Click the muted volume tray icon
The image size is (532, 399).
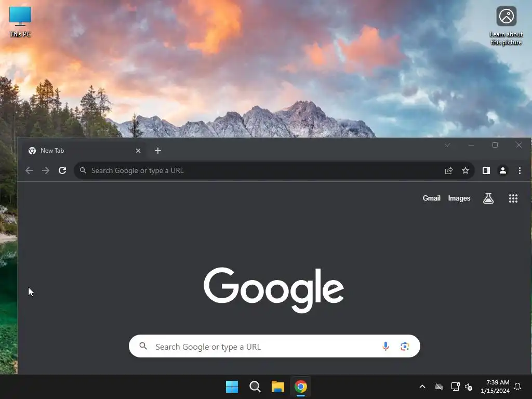coord(469,387)
